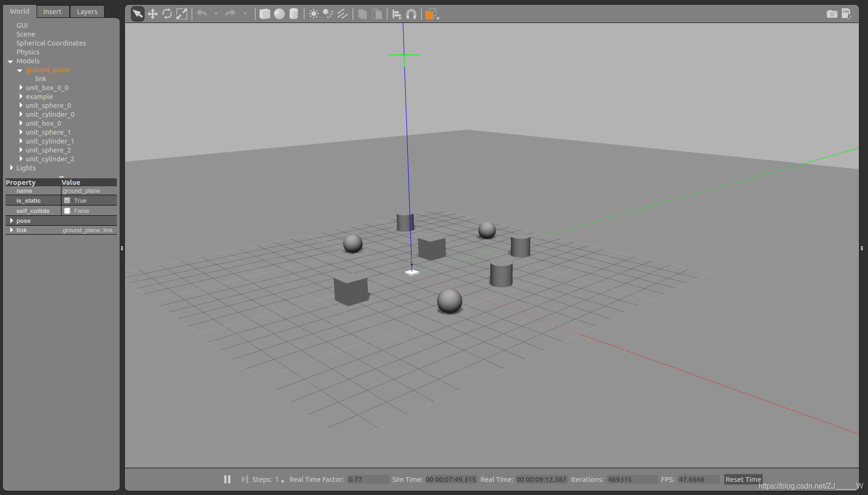The height and width of the screenshot is (495, 868).
Task: Select Scene in the world tree
Action: 26,34
